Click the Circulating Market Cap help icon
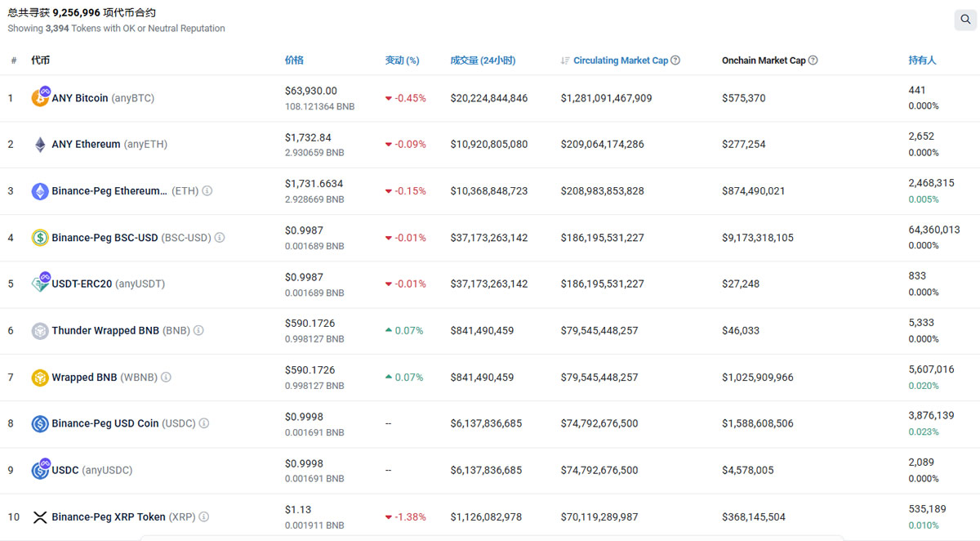The width and height of the screenshot is (980, 541). (675, 60)
